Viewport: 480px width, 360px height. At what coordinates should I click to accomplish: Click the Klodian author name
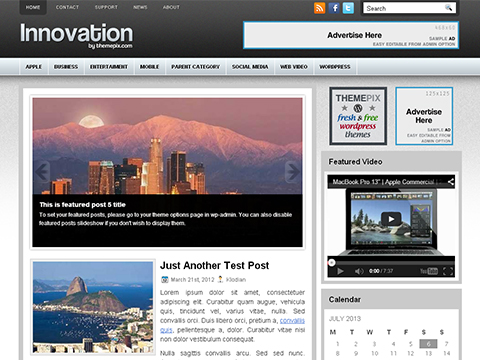[x=236, y=279]
